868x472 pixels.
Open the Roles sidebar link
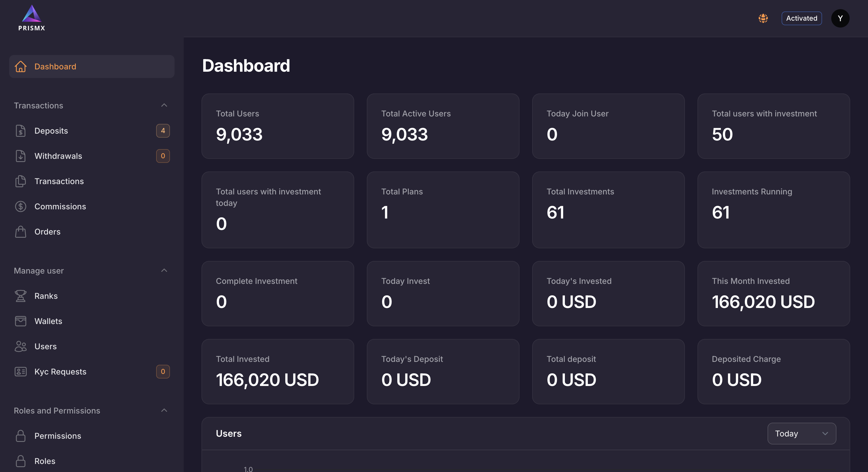pyautogui.click(x=45, y=461)
